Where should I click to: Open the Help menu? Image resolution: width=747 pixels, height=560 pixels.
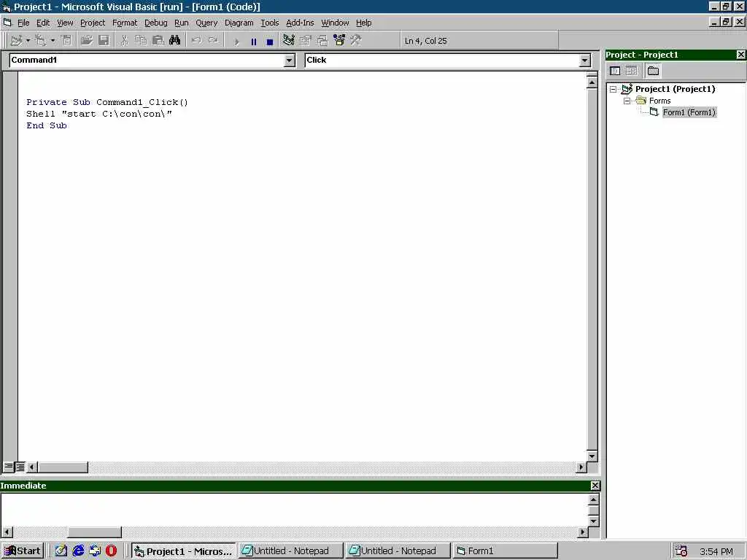363,23
